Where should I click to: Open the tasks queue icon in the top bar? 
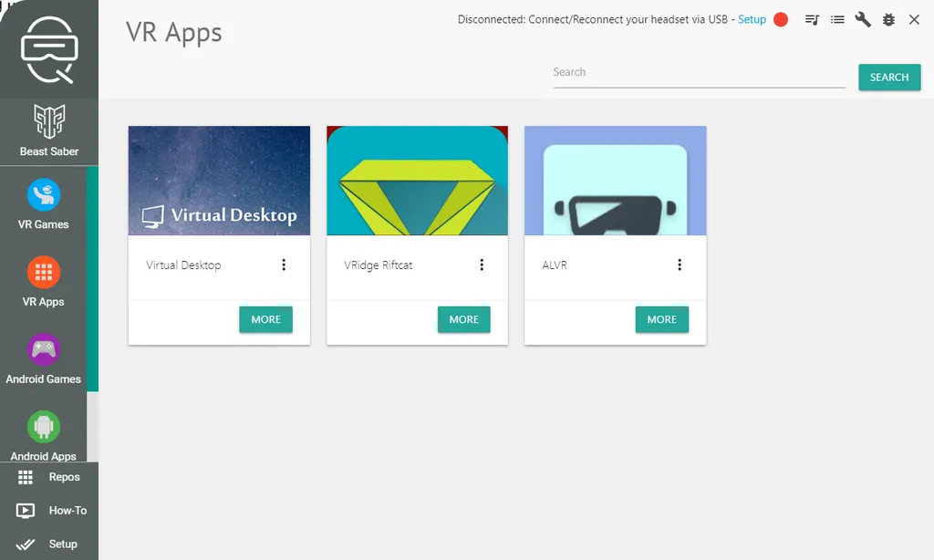click(812, 20)
